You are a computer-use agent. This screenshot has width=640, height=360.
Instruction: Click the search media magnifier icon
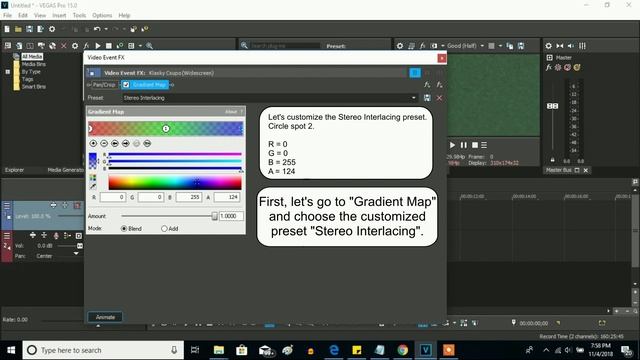pyautogui.click(x=150, y=46)
